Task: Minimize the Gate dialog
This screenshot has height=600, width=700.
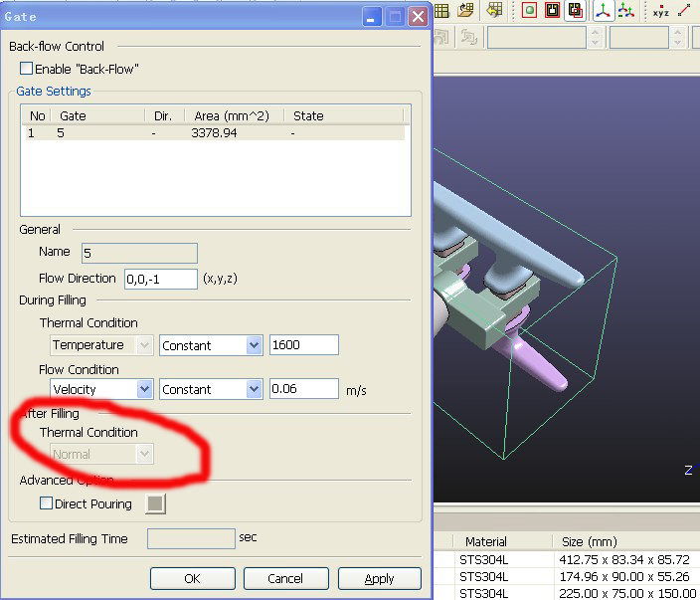Action: coord(372,17)
